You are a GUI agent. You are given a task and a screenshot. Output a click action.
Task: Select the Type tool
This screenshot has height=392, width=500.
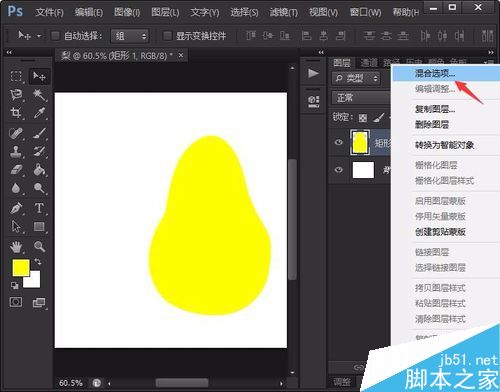pos(39,208)
